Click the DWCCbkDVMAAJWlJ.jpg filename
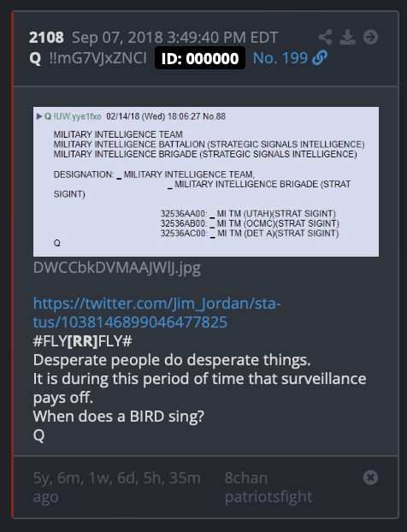The height and width of the screenshot is (532, 407). [x=116, y=268]
